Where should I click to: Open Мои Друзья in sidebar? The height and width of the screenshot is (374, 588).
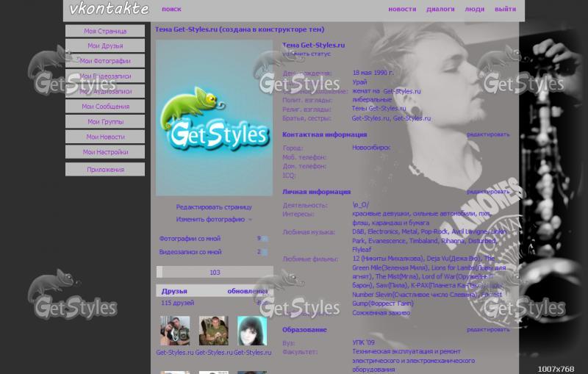click(105, 46)
